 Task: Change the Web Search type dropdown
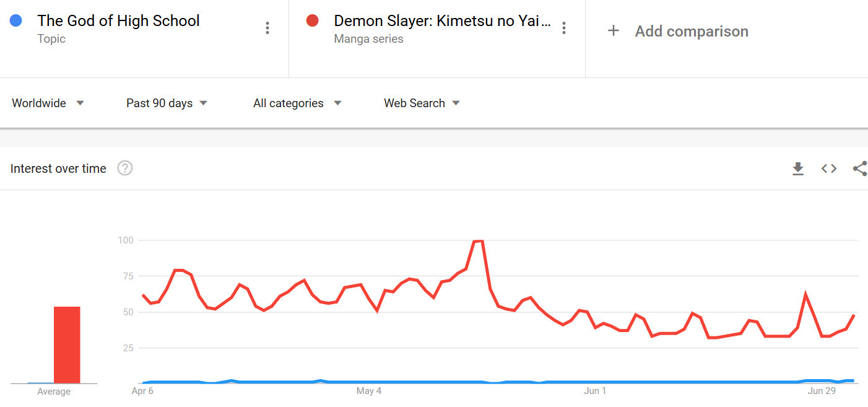click(422, 103)
